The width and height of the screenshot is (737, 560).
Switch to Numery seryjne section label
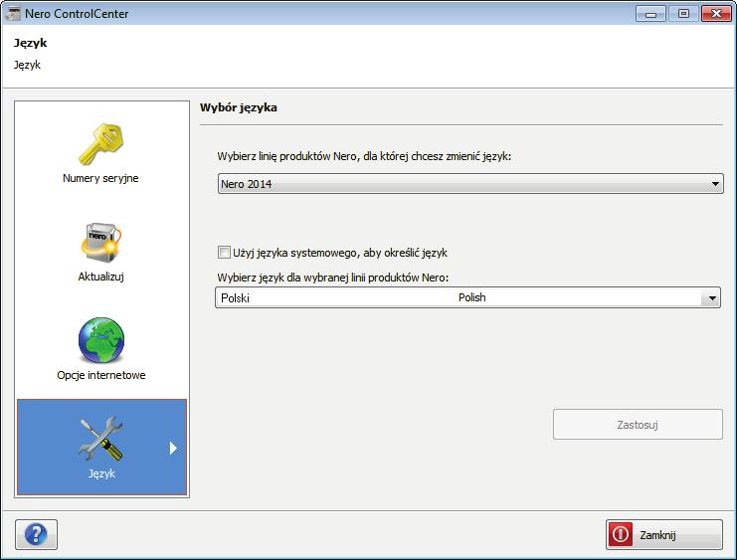tap(100, 178)
